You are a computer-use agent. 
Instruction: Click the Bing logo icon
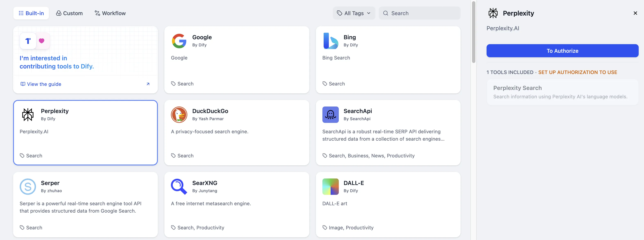coord(330,41)
